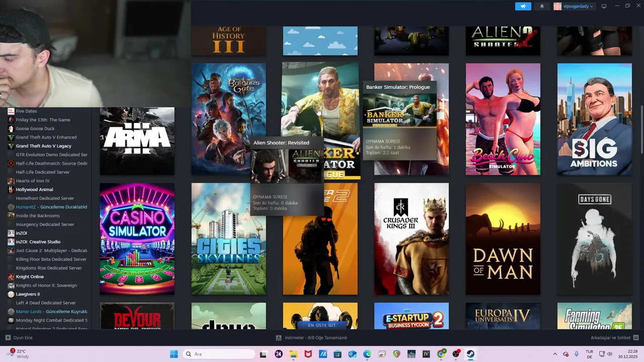Open the Windows Start menu
This screenshot has width=644, height=362.
click(174, 354)
